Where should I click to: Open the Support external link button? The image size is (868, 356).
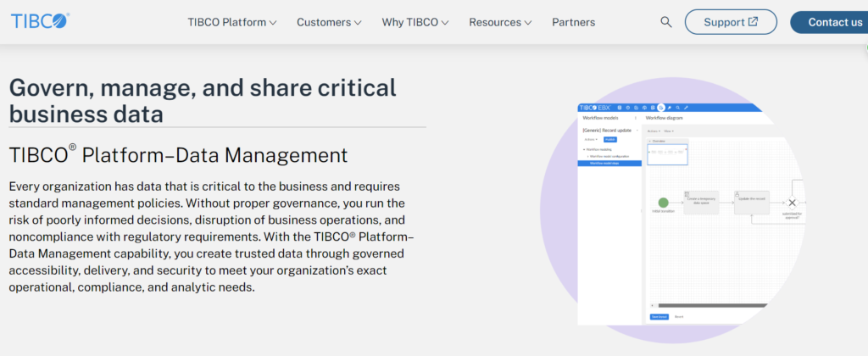[x=731, y=22]
